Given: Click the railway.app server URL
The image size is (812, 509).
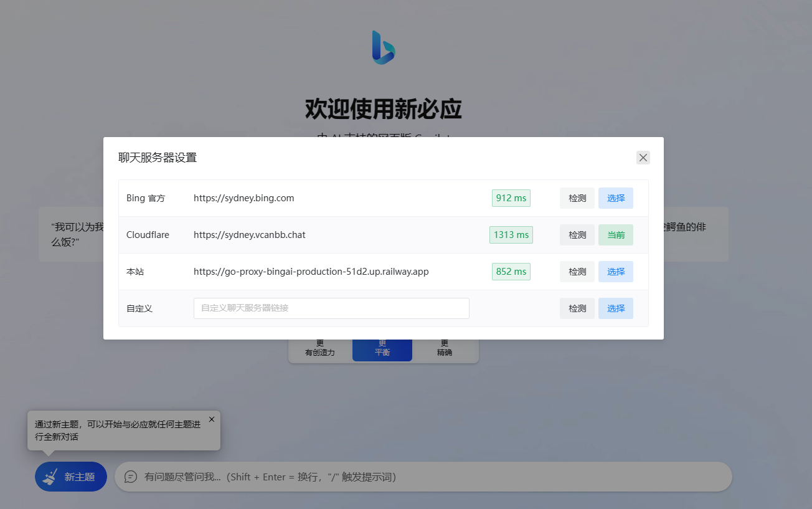Looking at the screenshot, I should tap(311, 272).
